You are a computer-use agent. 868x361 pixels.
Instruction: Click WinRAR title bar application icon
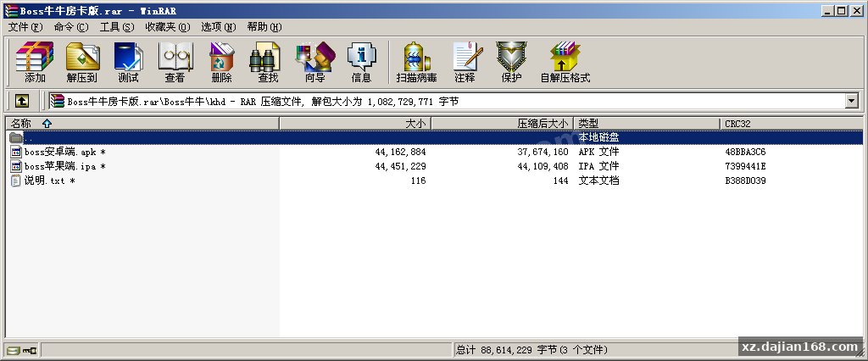pos(10,10)
